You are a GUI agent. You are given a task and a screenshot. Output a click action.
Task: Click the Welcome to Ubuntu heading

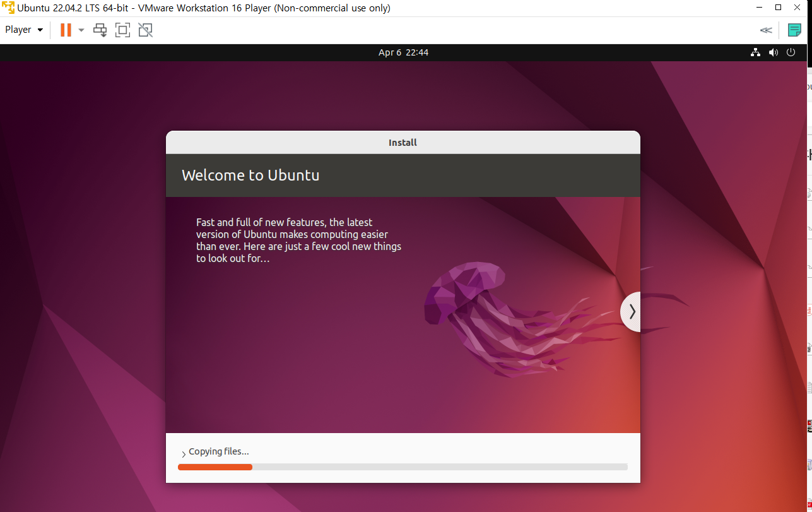[x=250, y=175]
